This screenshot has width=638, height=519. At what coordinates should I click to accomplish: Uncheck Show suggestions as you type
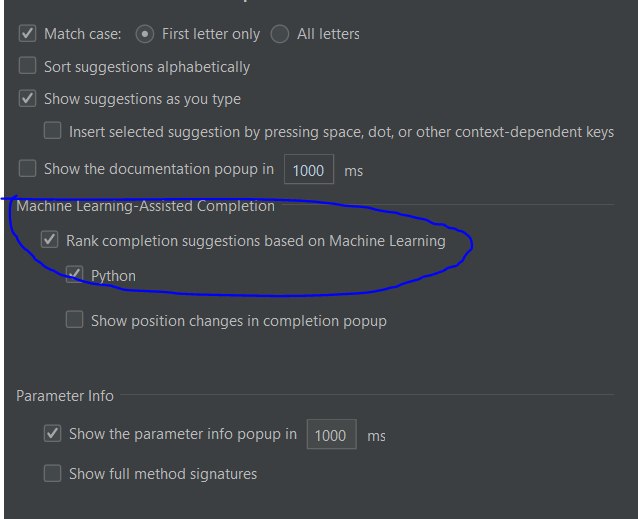pyautogui.click(x=28, y=99)
